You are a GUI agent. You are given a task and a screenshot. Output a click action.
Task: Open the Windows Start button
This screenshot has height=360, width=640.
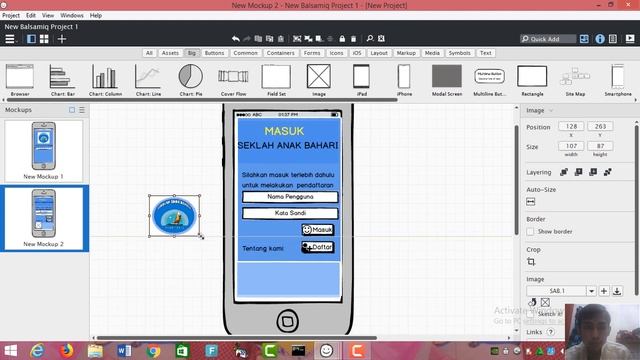point(11,351)
